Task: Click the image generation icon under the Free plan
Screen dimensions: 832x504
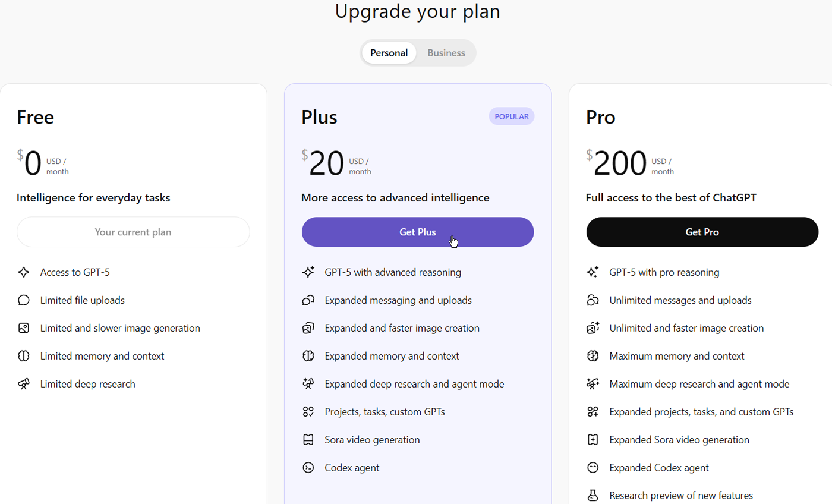Action: pyautogui.click(x=24, y=327)
